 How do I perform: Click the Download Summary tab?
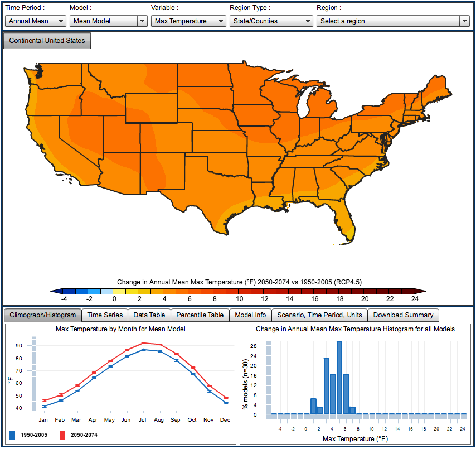[x=403, y=315]
